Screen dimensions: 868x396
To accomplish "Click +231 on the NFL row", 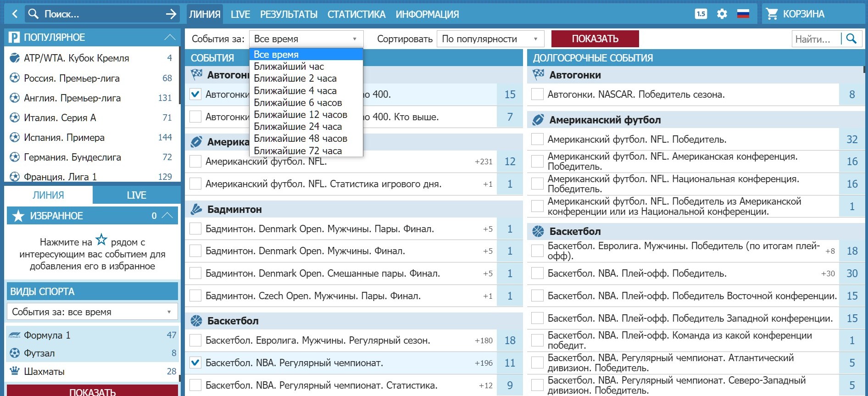I will [484, 162].
